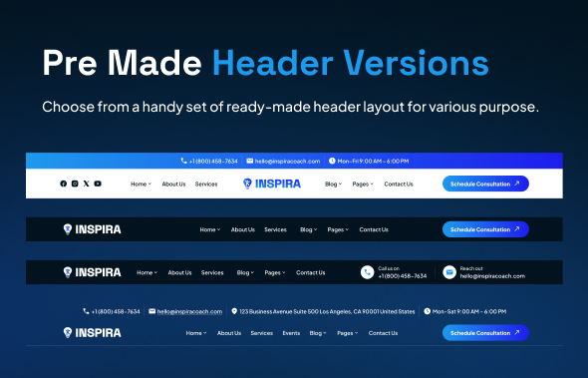
Task: Click INSPIRA logo in bottom header
Action: [93, 332]
